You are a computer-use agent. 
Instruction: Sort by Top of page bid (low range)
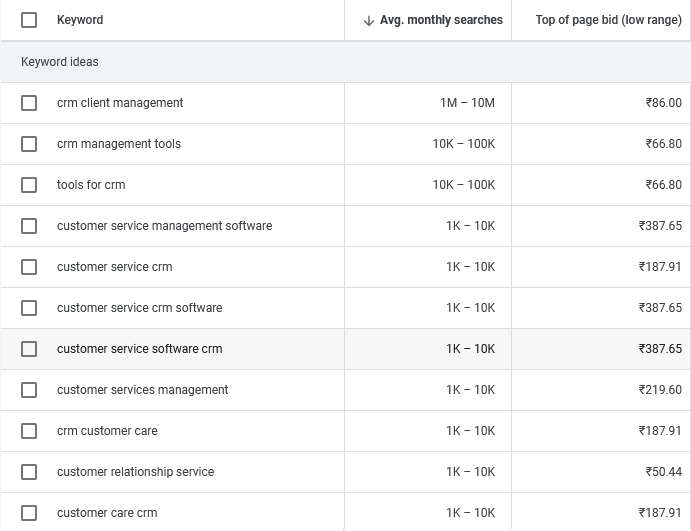[608, 20]
